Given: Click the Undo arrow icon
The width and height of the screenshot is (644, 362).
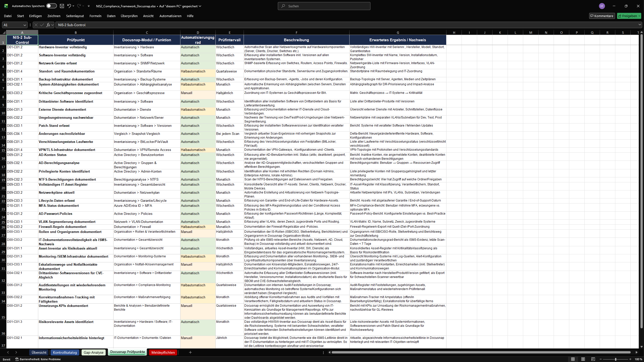Looking at the screenshot, I should (69, 6).
